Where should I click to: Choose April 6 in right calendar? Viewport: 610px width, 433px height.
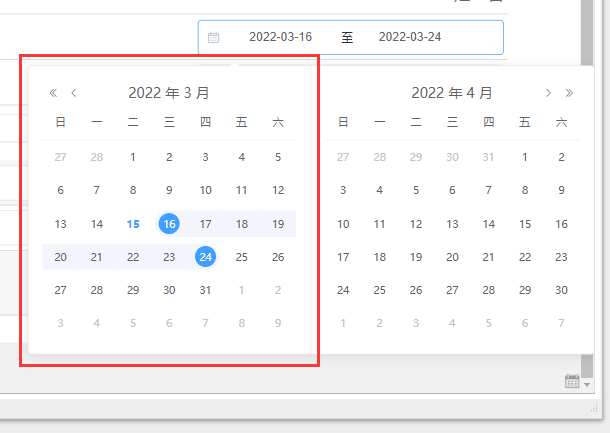(452, 190)
